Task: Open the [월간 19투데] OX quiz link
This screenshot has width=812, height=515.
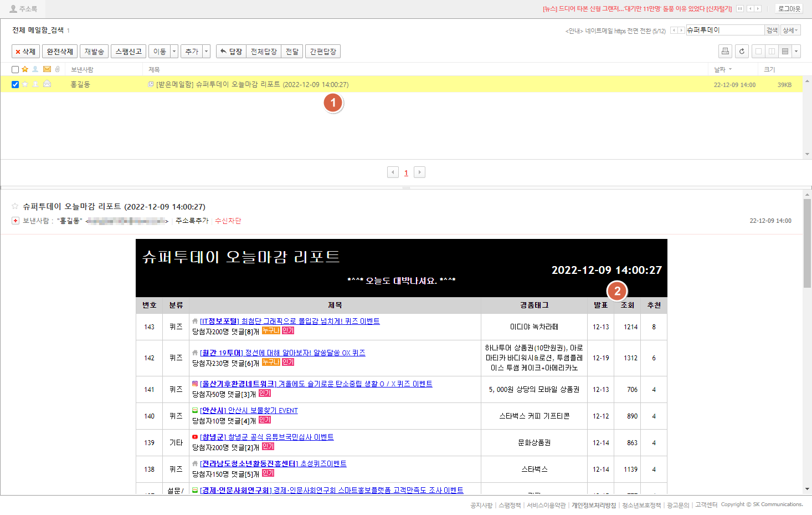Action: (282, 353)
